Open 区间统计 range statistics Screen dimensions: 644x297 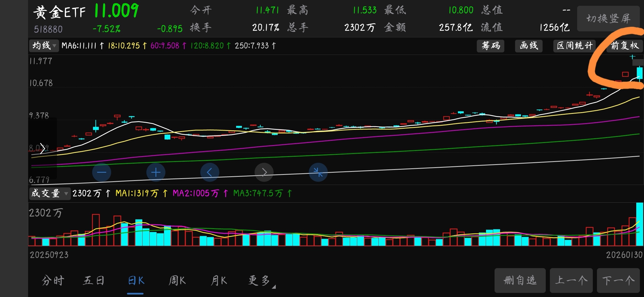(574, 46)
